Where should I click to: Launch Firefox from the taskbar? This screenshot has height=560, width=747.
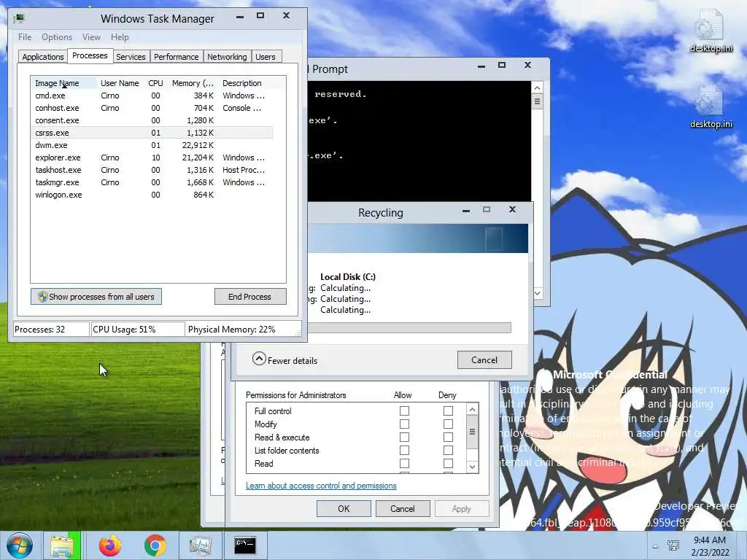[x=110, y=545]
